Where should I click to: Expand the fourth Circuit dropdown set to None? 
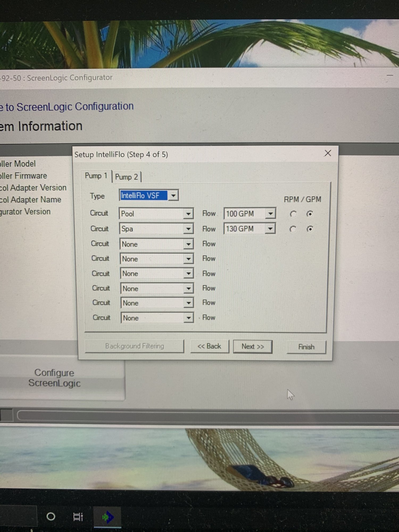tap(157, 259)
